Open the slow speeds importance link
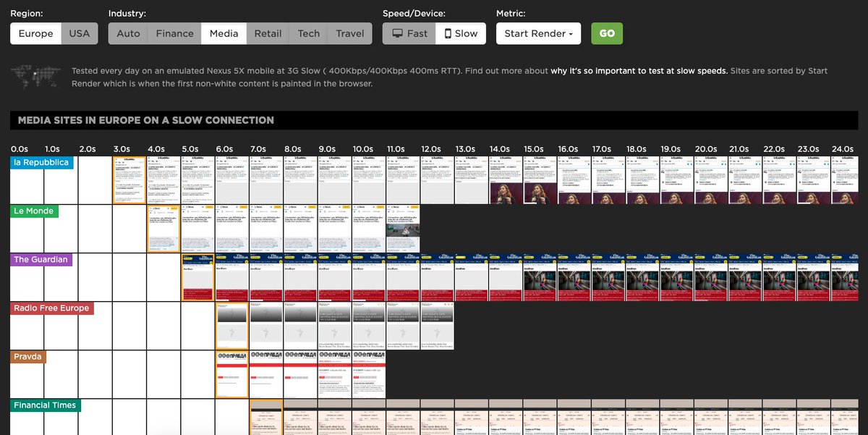The height and width of the screenshot is (435, 868). [x=639, y=71]
